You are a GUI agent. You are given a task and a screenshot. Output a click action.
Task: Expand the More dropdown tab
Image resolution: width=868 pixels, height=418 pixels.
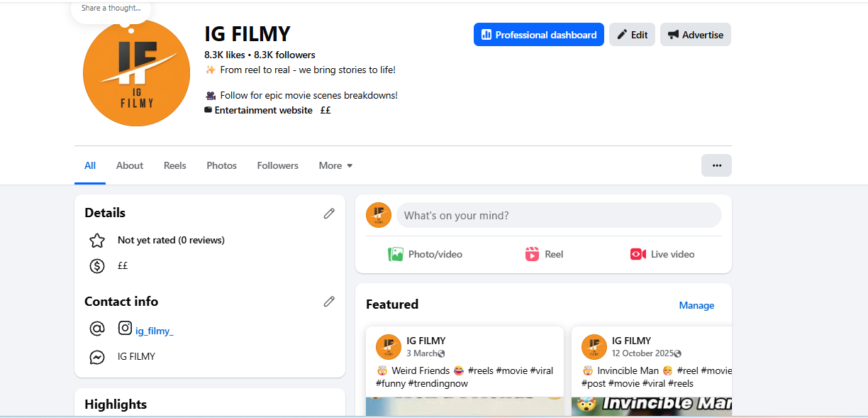(x=335, y=165)
